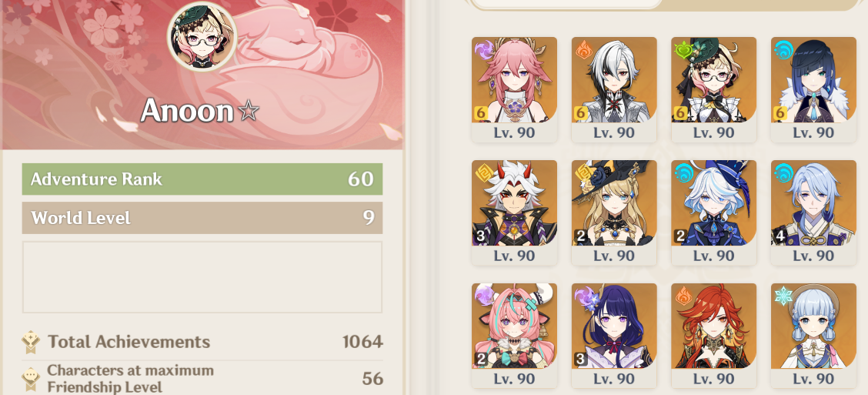The height and width of the screenshot is (395, 868).
Task: Click the Dendro character with glasses
Action: [713, 89]
